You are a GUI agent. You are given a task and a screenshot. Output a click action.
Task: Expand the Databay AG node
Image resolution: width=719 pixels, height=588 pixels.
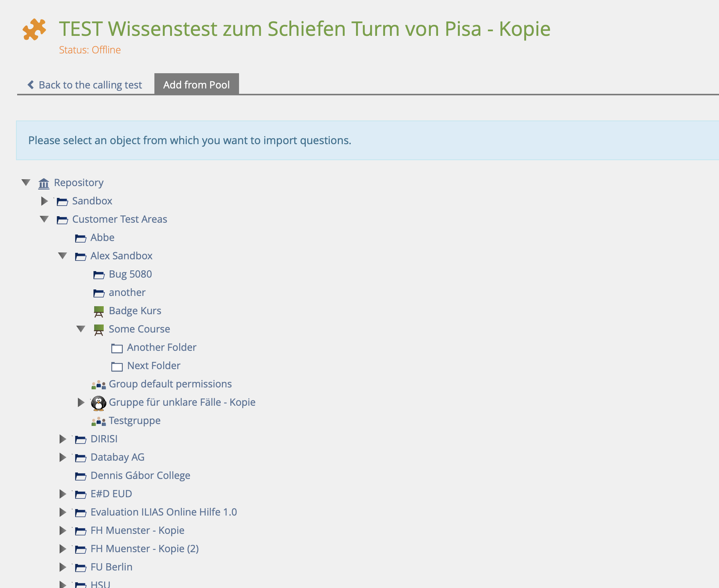[63, 457]
